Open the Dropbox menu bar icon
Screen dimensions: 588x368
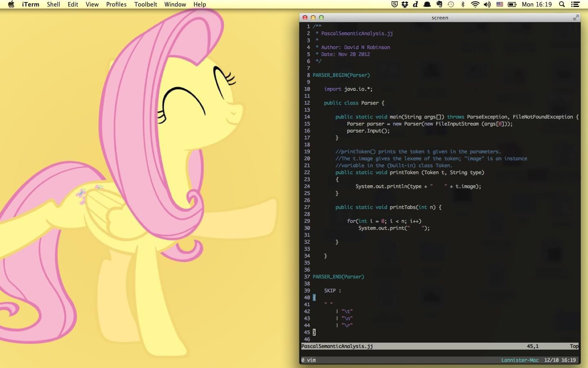click(x=405, y=4)
